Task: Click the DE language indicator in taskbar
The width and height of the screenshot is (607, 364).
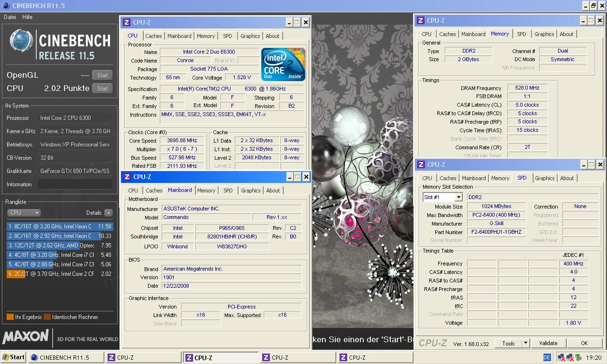Action: pyautogui.click(x=547, y=357)
